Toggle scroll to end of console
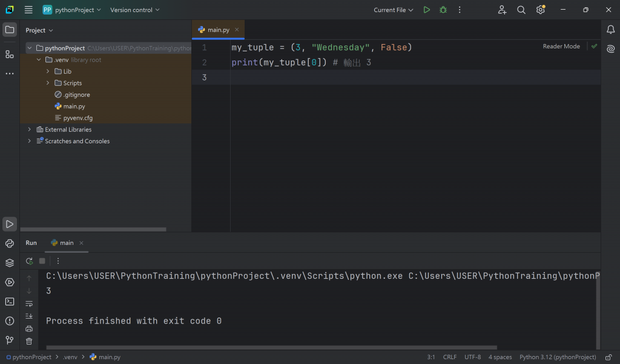 [29, 316]
